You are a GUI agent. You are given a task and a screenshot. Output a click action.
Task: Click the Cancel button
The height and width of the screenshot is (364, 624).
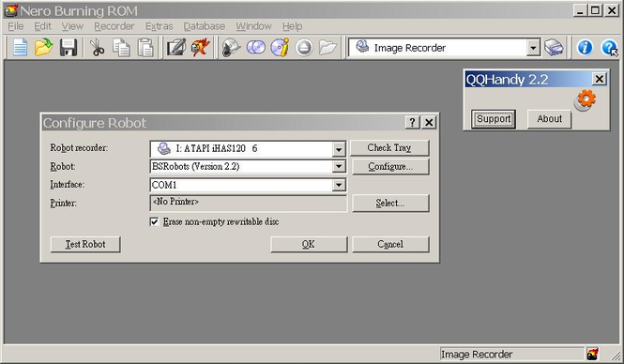(x=390, y=244)
